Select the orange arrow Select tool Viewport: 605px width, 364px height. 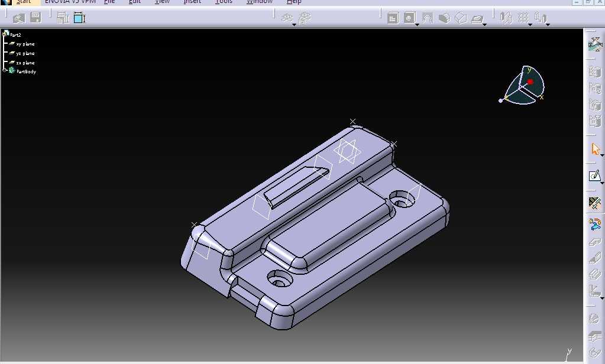click(595, 149)
